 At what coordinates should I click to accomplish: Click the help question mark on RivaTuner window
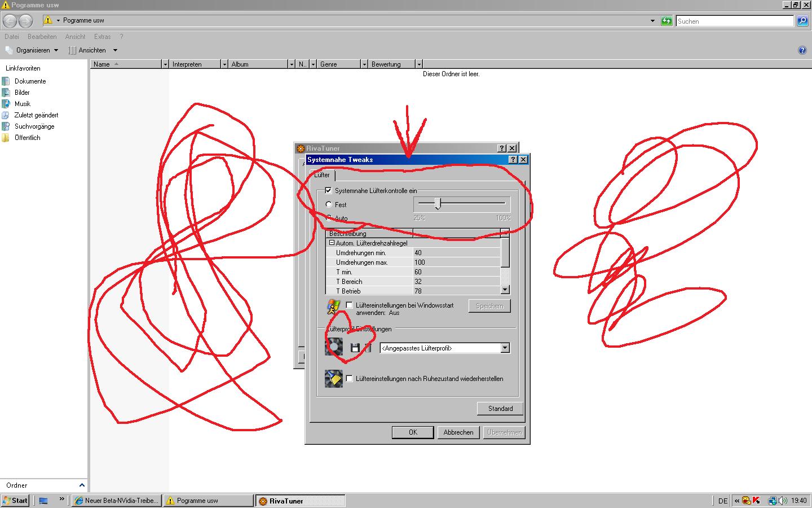(502, 148)
